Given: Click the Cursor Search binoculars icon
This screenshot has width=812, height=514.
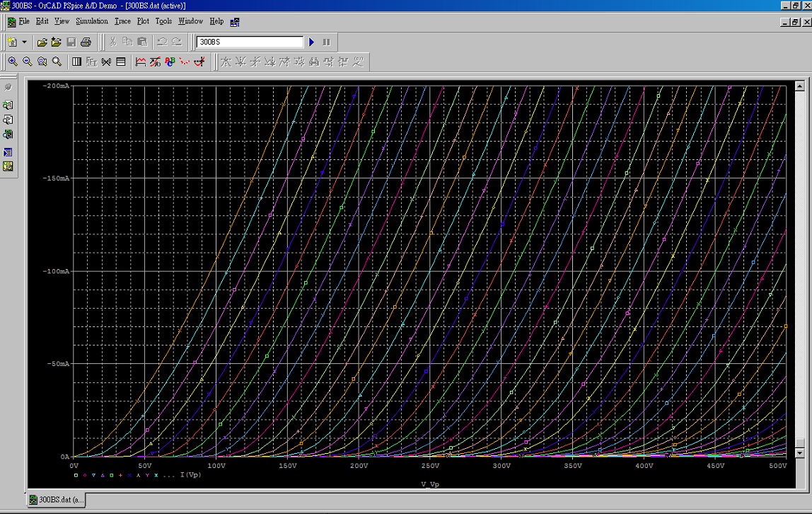Looking at the screenshot, I should pos(314,62).
